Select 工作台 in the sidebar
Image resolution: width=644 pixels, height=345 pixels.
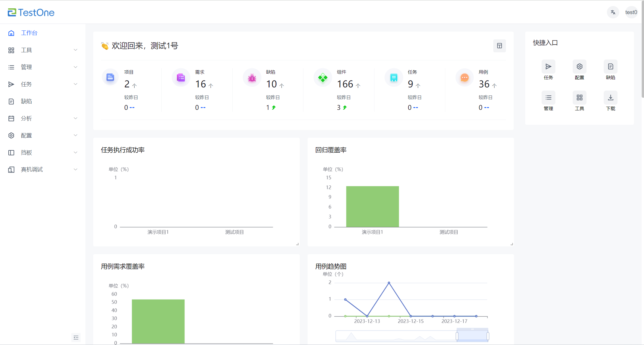29,33
